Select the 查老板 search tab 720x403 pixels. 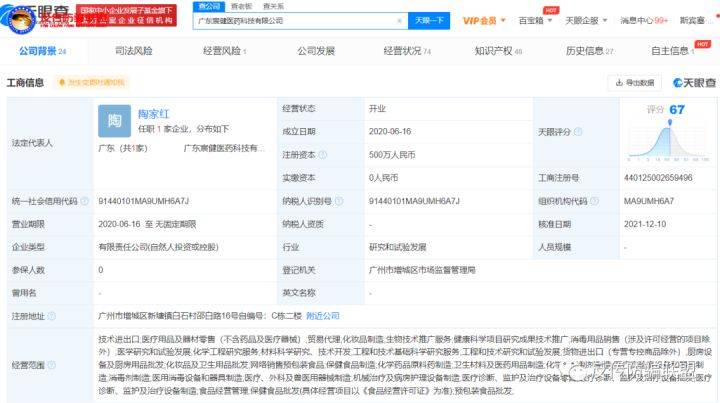click(241, 6)
